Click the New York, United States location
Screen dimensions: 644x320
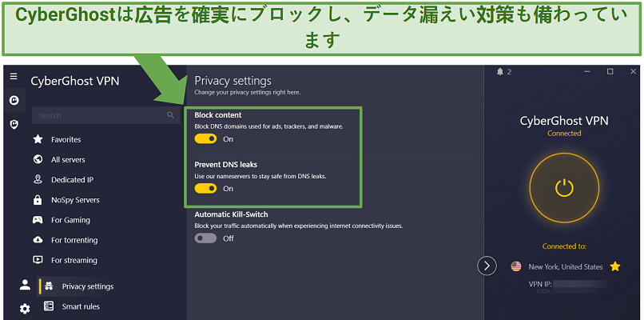[566, 266]
